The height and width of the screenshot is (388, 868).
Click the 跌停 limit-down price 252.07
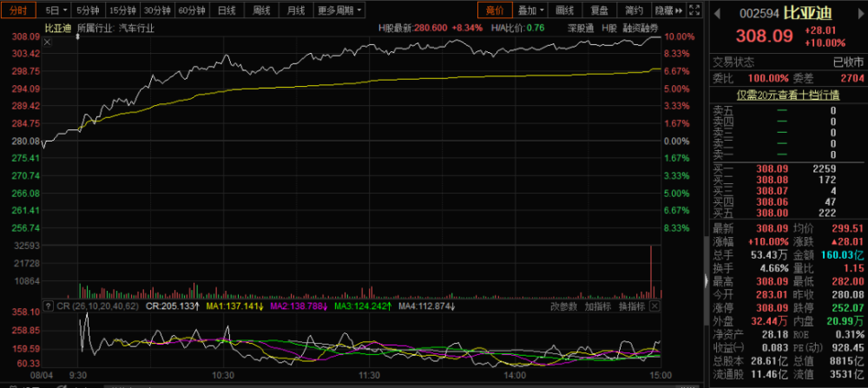point(847,308)
